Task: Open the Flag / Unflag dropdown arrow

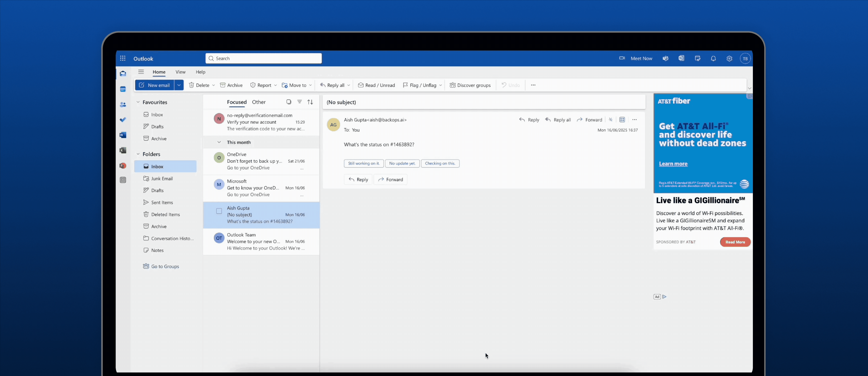Action: coord(440,85)
